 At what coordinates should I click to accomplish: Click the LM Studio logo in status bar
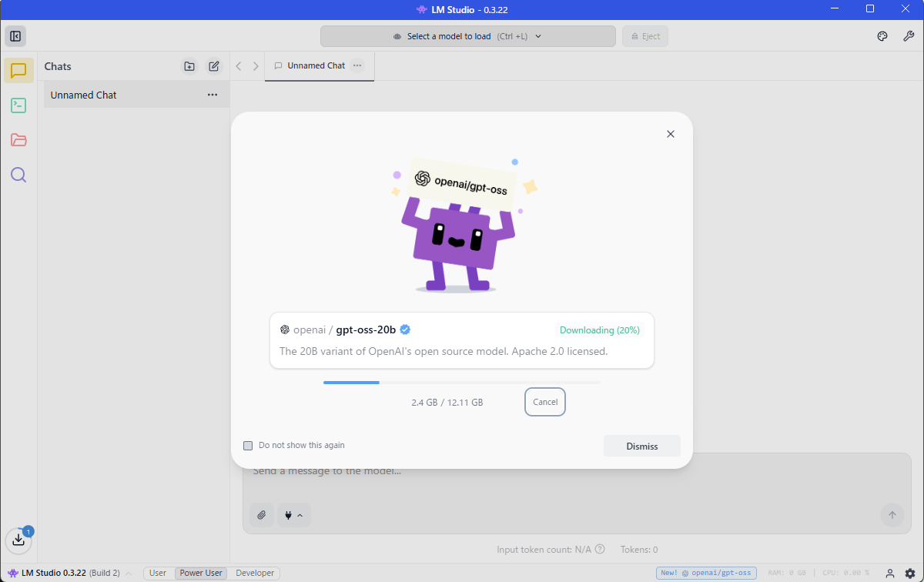click(x=13, y=573)
